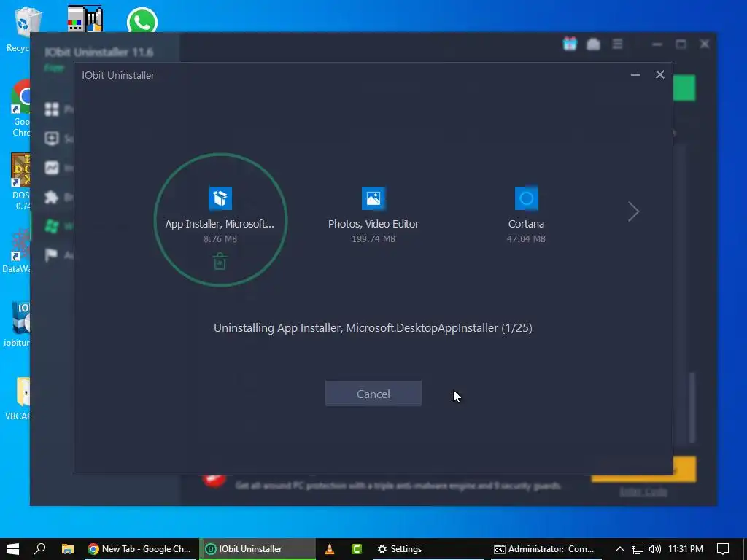Click the 11:31 PM clock
747x560 pixels.
tap(686, 549)
